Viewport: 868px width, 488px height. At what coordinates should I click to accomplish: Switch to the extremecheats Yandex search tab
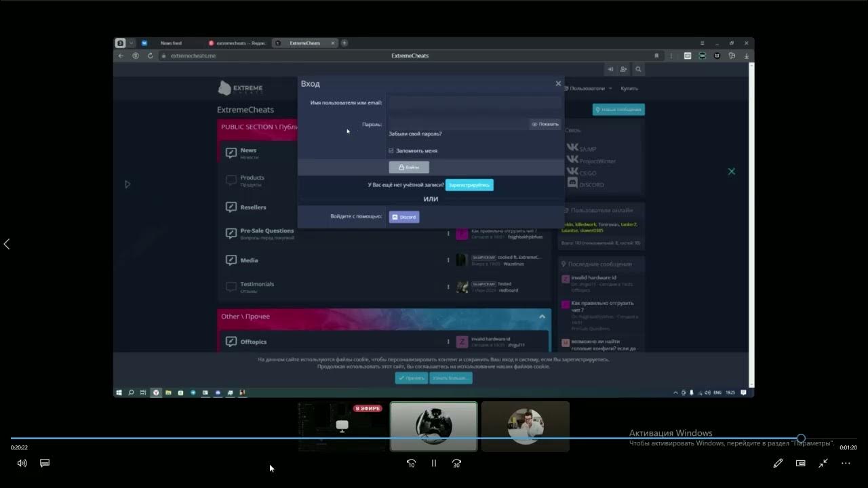(x=237, y=43)
